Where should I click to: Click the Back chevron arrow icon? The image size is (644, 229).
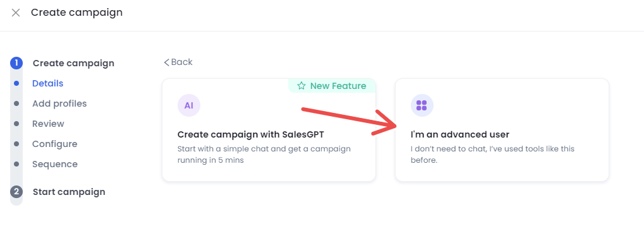(166, 62)
